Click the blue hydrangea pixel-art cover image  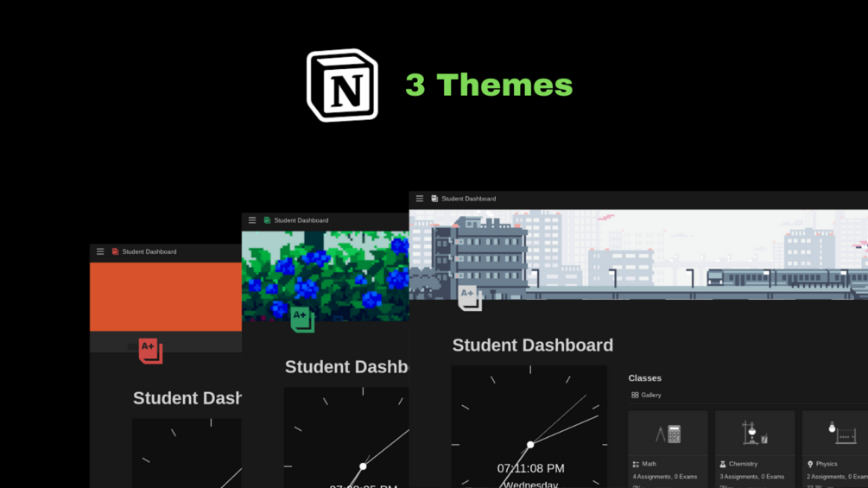tap(326, 276)
